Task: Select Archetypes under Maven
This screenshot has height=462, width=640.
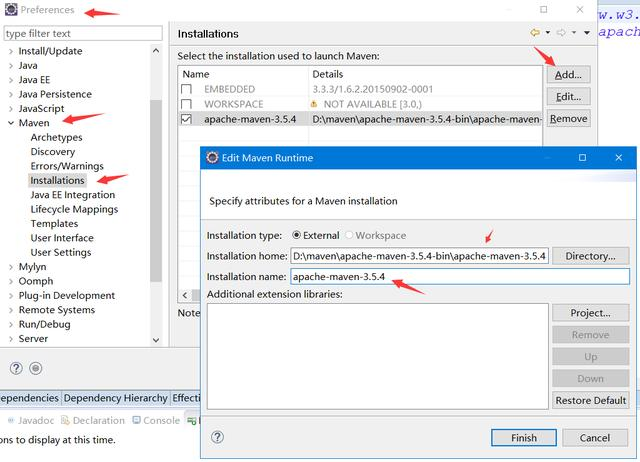Action: (56, 138)
